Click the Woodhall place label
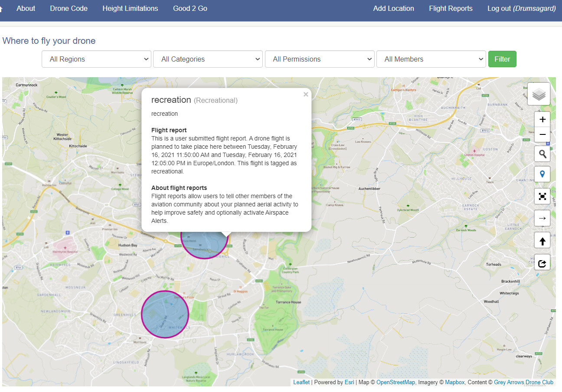 [x=491, y=301]
